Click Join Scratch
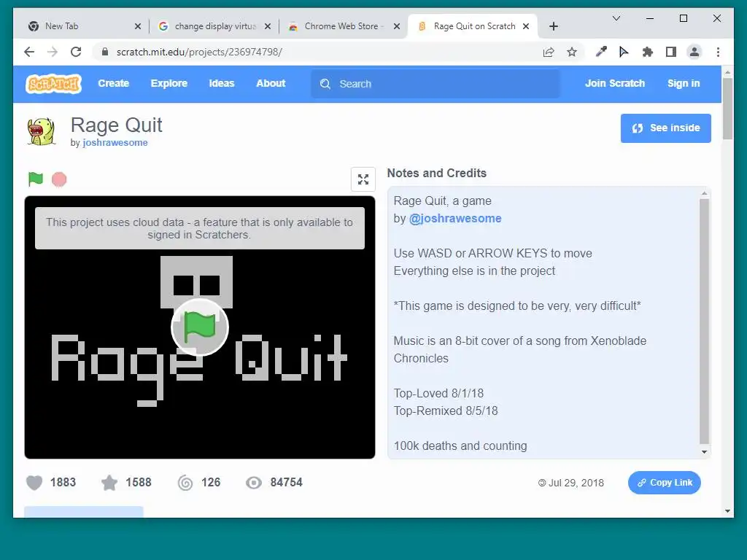The height and width of the screenshot is (560, 747). 614,83
